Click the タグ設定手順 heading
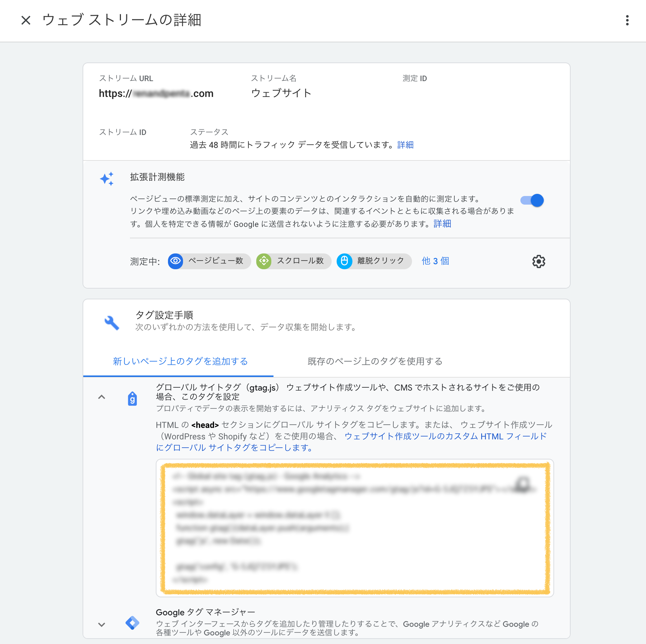This screenshot has height=644, width=646. click(x=164, y=315)
